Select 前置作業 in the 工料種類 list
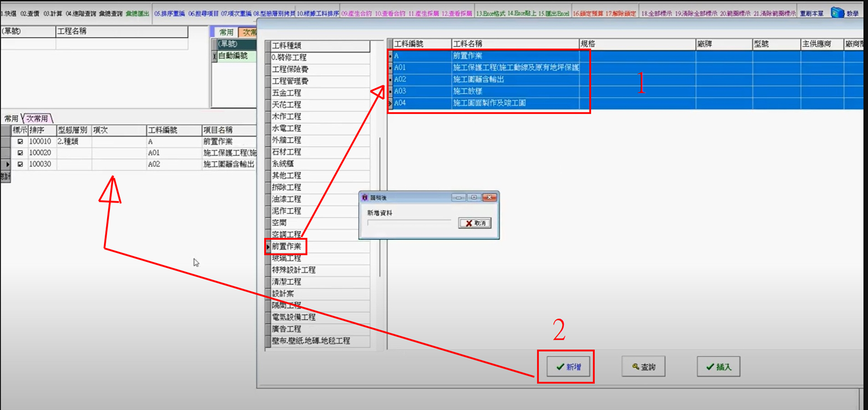The height and width of the screenshot is (410, 868). 287,246
